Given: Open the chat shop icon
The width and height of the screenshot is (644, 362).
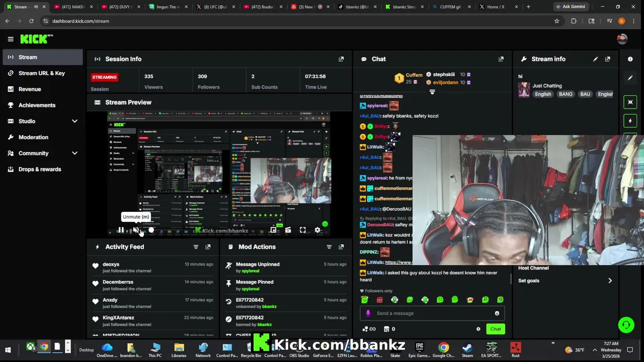Looking at the screenshot, I should [386, 329].
